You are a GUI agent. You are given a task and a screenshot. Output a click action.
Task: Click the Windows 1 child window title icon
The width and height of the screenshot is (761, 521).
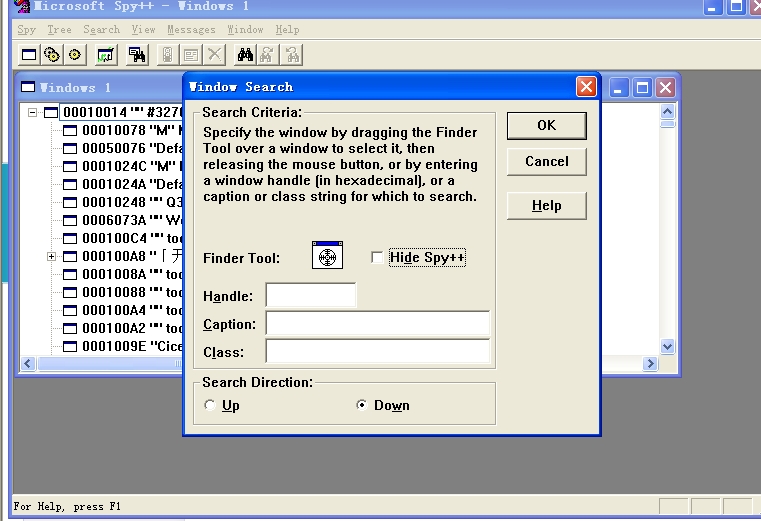point(28,87)
